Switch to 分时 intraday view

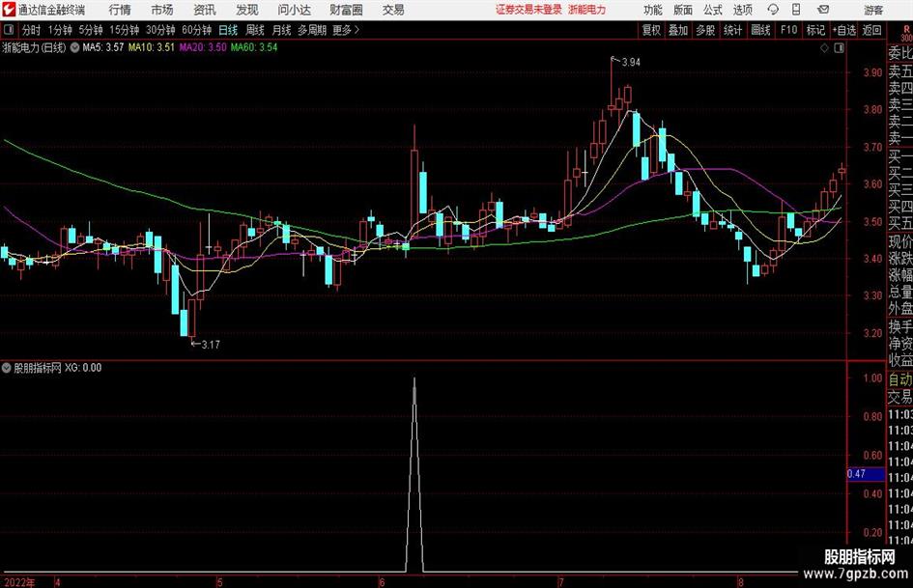click(x=32, y=30)
